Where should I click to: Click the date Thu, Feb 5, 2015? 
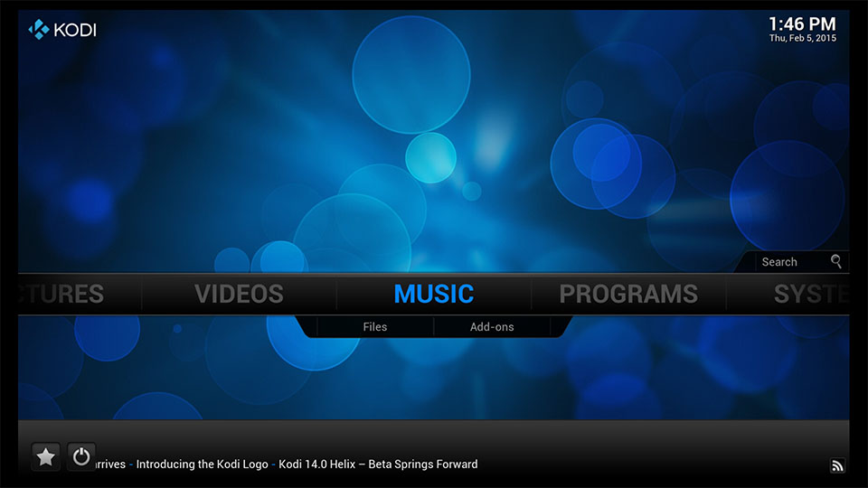[x=803, y=38]
